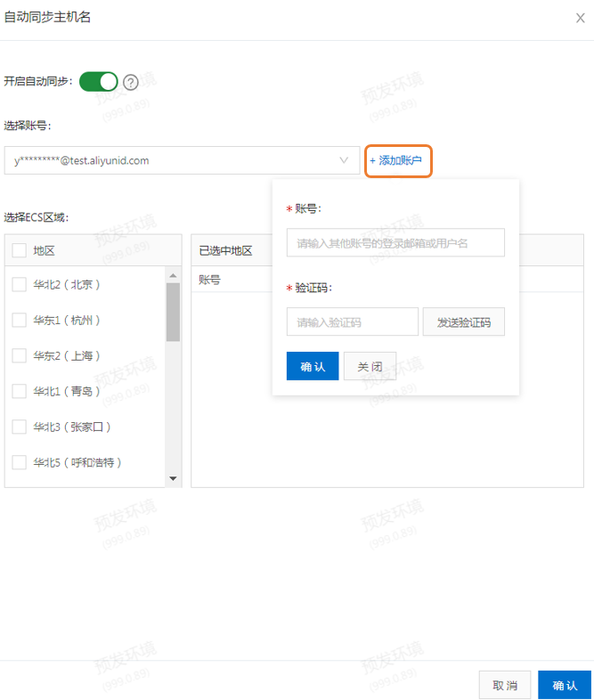Focus the 账号 input field
This screenshot has height=700, width=594.
pos(395,243)
